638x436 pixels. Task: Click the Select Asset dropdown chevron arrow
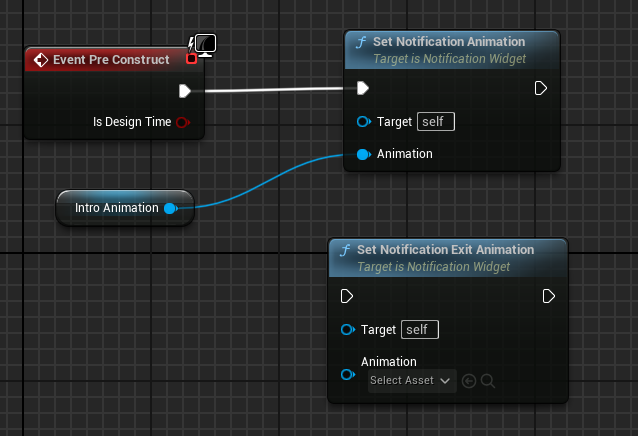(445, 381)
